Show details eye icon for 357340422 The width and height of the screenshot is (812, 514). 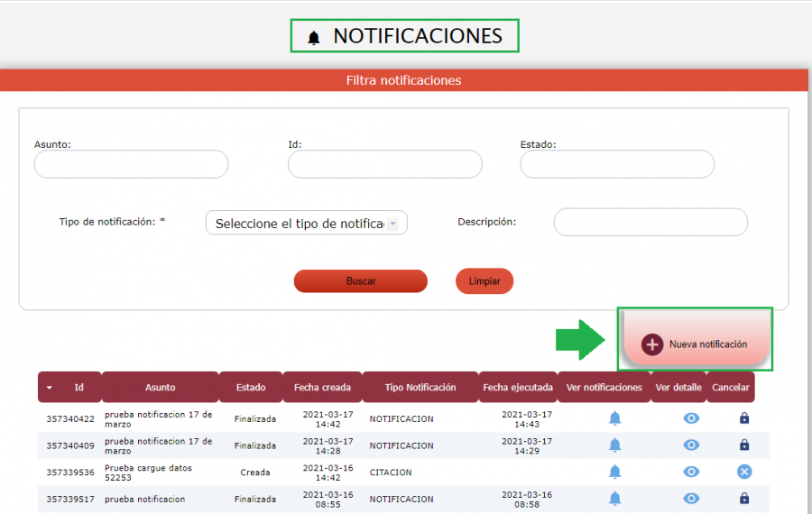[x=691, y=418]
